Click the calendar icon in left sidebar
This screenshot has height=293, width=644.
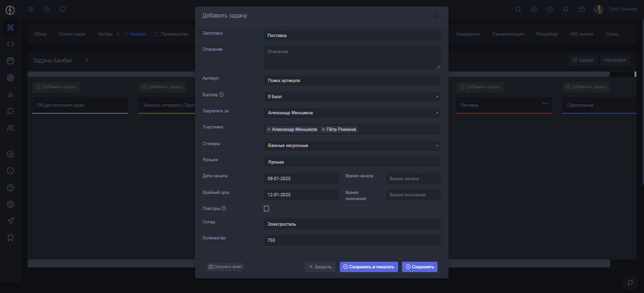[x=10, y=61]
